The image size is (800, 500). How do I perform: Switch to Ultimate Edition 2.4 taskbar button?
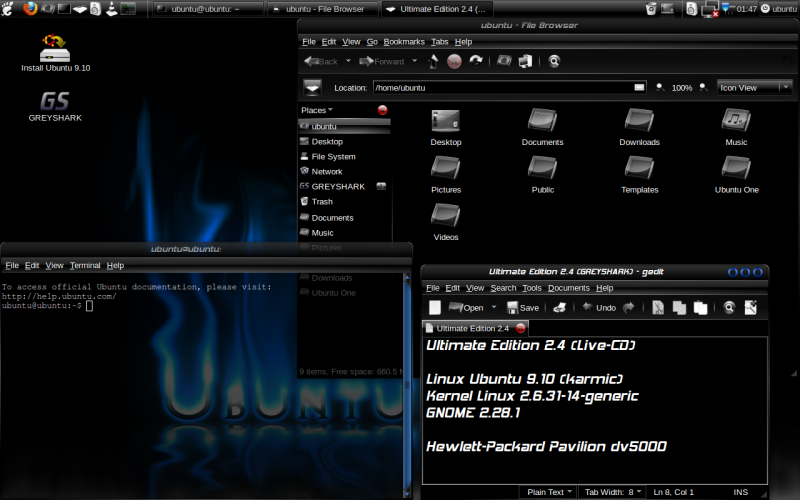pyautogui.click(x=437, y=9)
